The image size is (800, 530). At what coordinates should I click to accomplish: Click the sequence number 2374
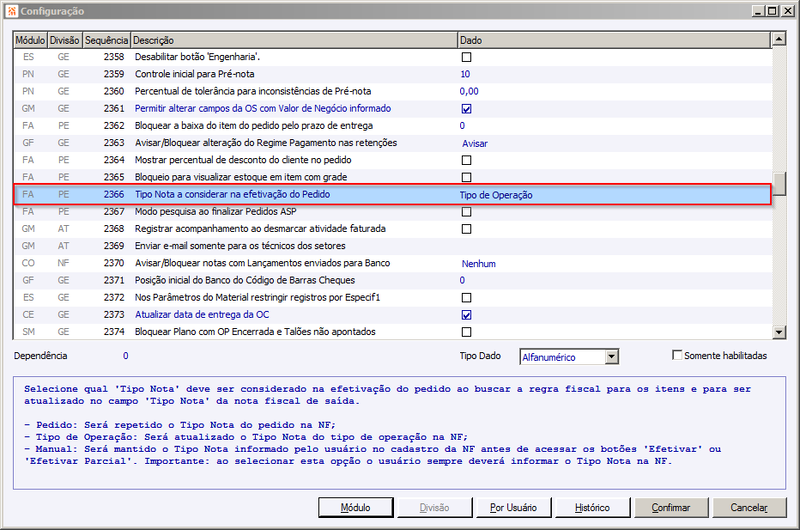pyautogui.click(x=114, y=332)
